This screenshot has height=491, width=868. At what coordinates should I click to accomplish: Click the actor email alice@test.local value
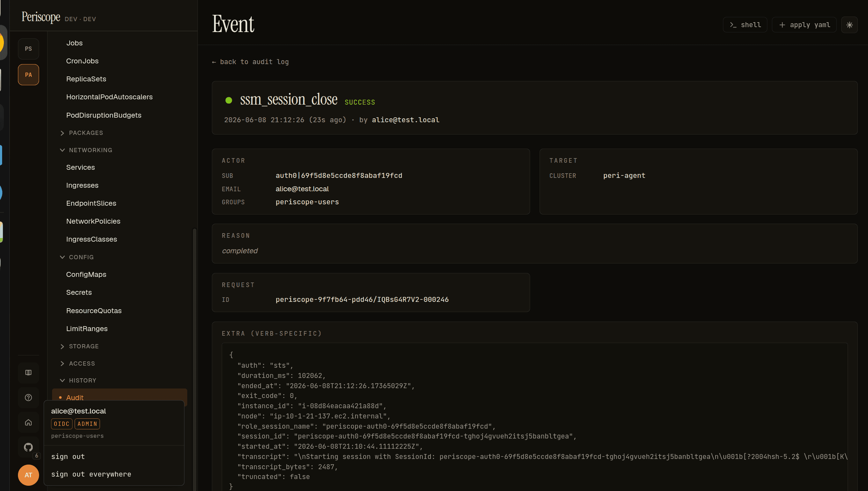[302, 189]
